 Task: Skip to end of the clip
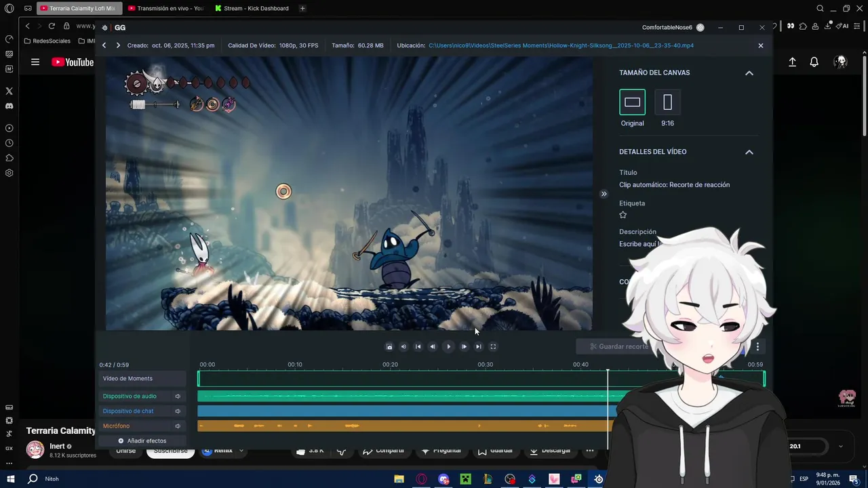478,346
